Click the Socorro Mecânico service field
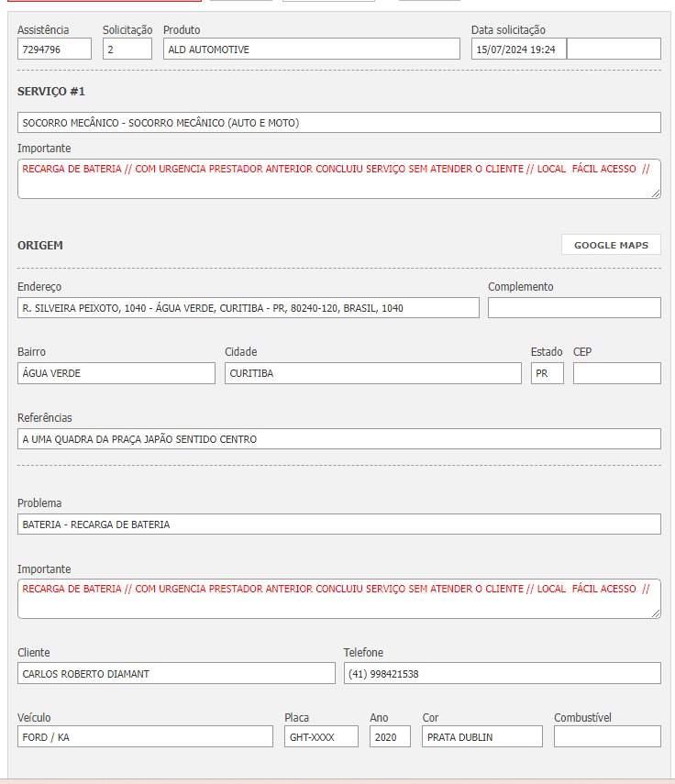The image size is (675, 784). (338, 123)
